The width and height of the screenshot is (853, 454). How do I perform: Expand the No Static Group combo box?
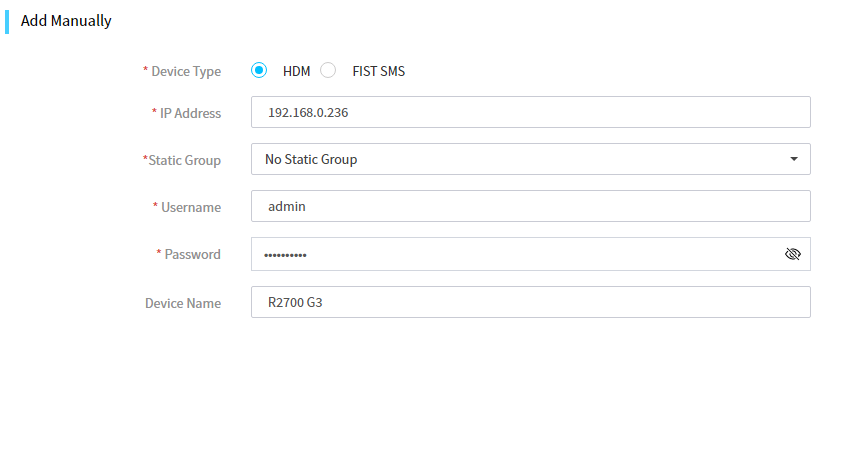pyautogui.click(x=530, y=159)
